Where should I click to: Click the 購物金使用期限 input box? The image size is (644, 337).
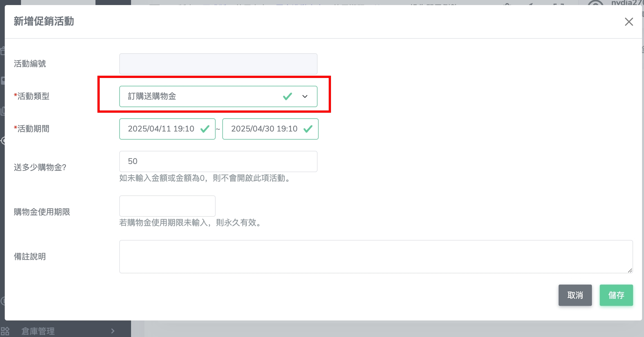pos(167,206)
